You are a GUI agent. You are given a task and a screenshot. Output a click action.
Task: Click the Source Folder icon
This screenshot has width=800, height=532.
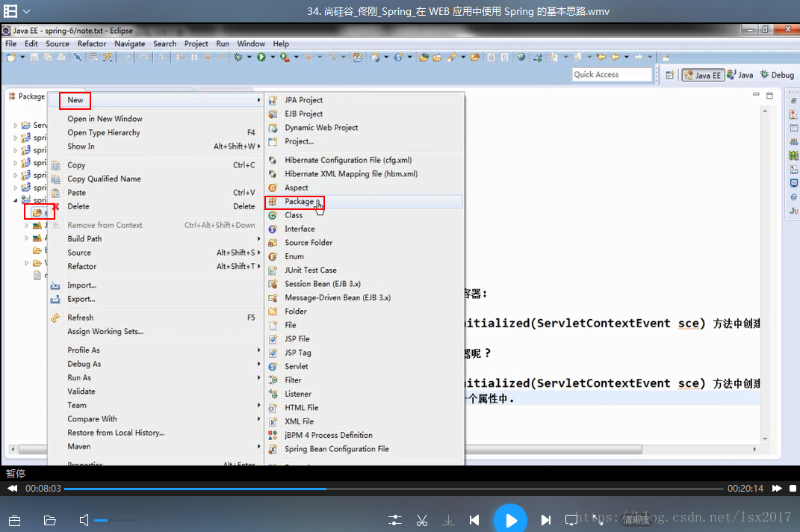pos(273,243)
